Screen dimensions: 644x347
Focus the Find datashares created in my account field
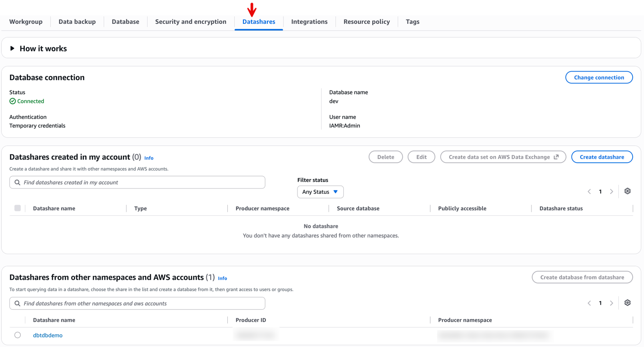tap(137, 183)
